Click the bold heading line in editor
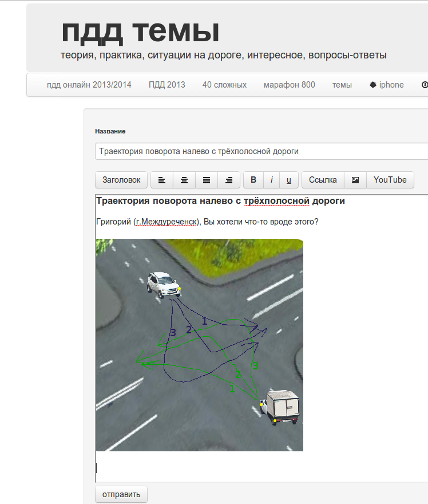The image size is (428, 504). point(220,201)
